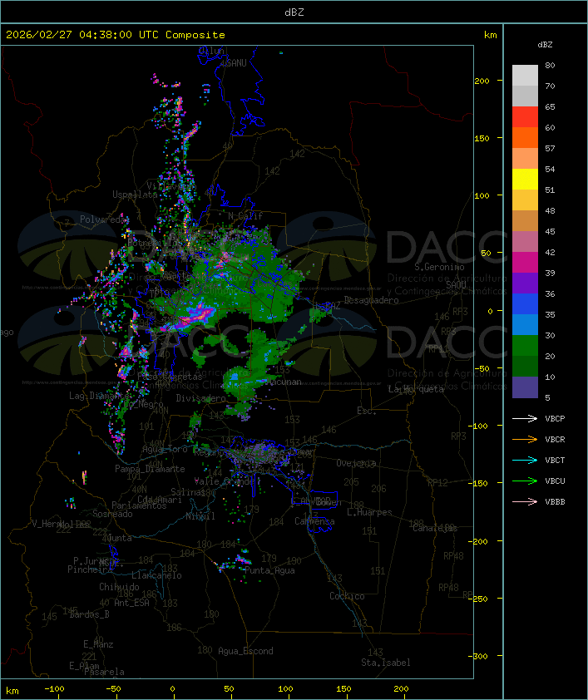The height and width of the screenshot is (700, 588).
Task: Click the 'Parlamentos' map label
Action: [139, 505]
